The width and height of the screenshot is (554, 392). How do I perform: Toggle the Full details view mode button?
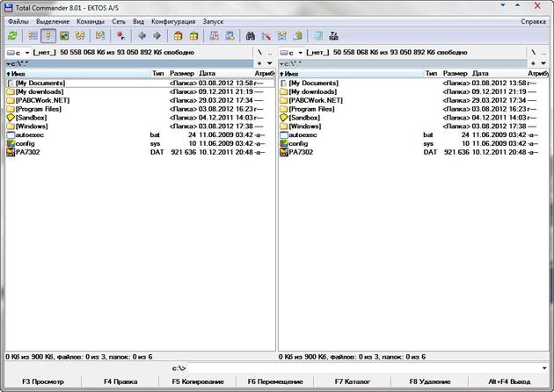(48, 36)
